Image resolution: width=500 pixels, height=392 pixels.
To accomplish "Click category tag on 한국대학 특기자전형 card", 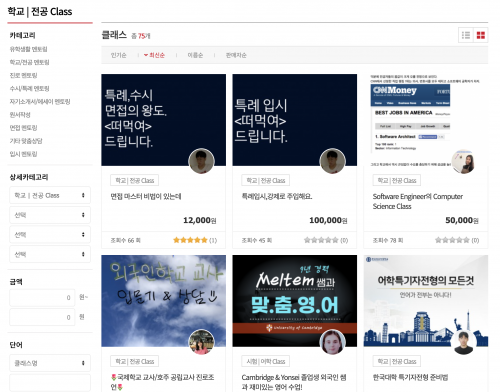I will pos(397,361).
